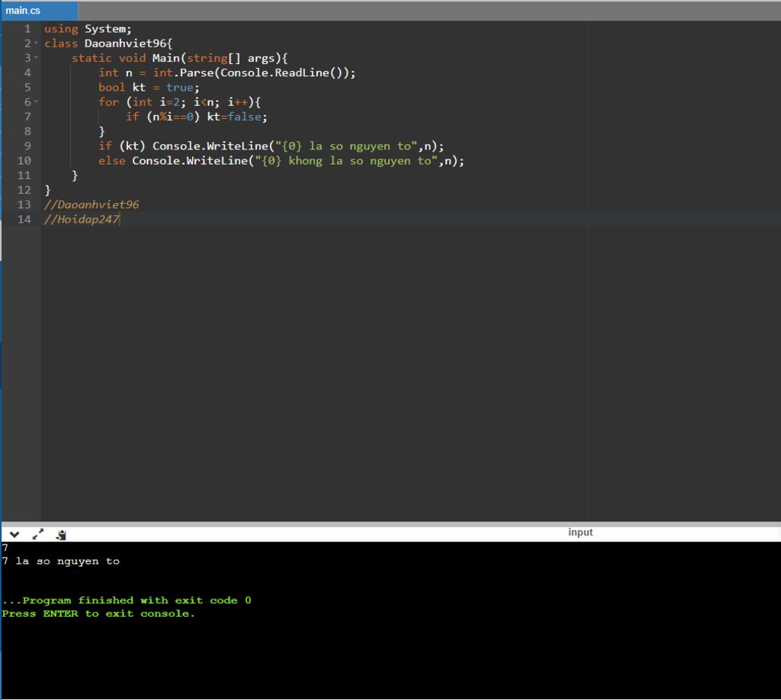Collapse the Main method fold arrow on line 3
781x700 pixels.
point(36,58)
